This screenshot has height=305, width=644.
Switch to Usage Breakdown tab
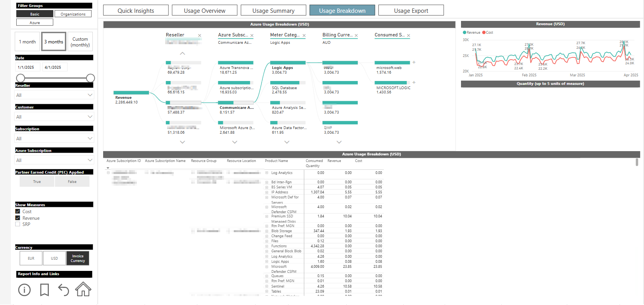(x=342, y=10)
